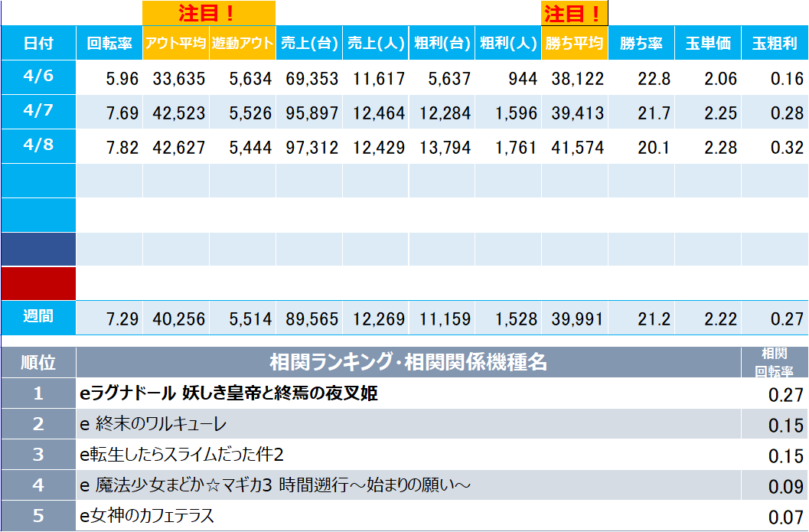Select the 4/8 date cell
Image resolution: width=809 pixels, height=532 pixels.
coord(38,145)
